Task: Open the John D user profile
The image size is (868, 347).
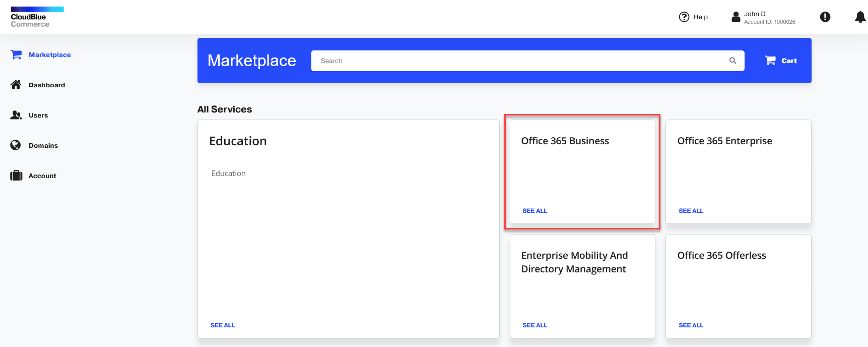Action: [x=763, y=17]
